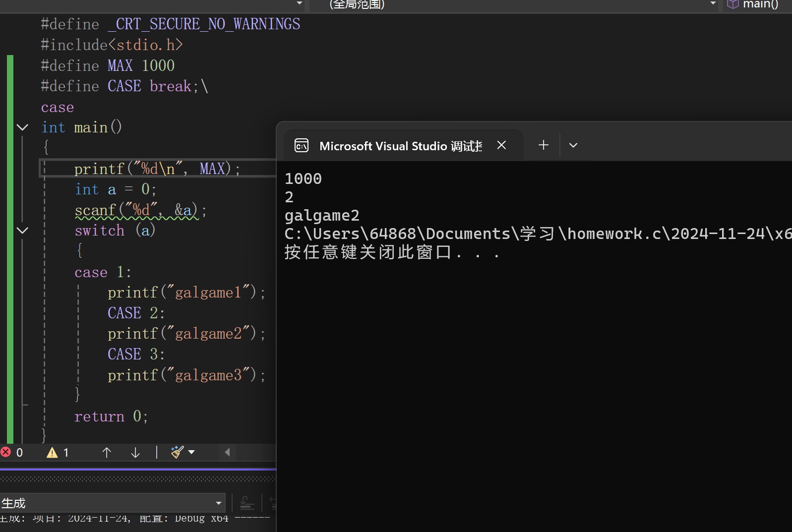Click 'CASE 2:' in the switch body
The width and height of the screenshot is (792, 532).
pos(136,313)
